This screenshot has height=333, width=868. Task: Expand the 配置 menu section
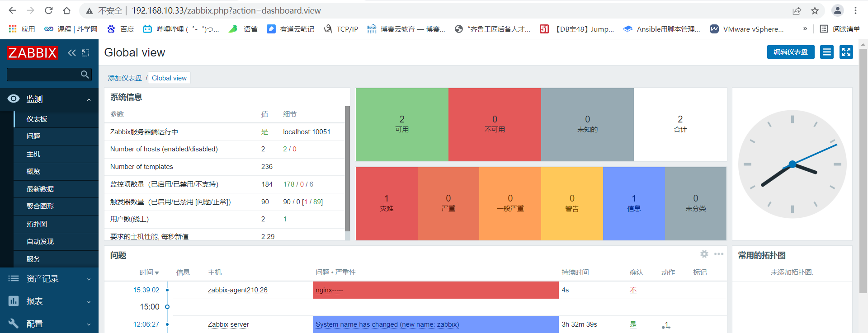[49, 324]
